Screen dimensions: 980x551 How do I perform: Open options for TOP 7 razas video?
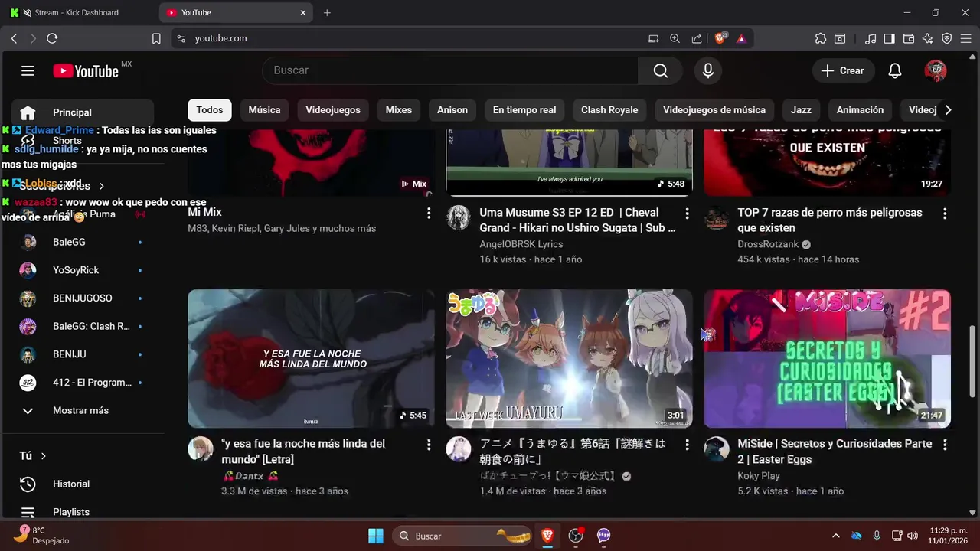pyautogui.click(x=945, y=213)
